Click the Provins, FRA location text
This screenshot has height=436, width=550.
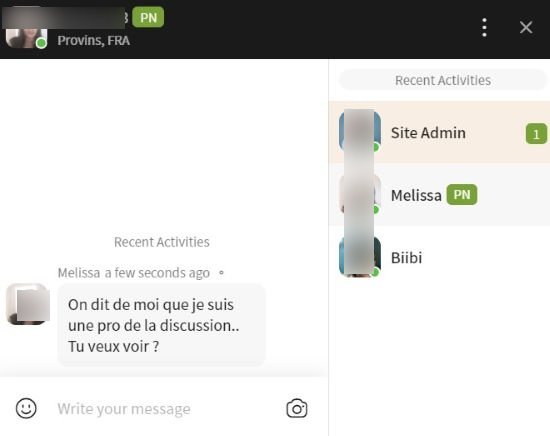point(94,41)
